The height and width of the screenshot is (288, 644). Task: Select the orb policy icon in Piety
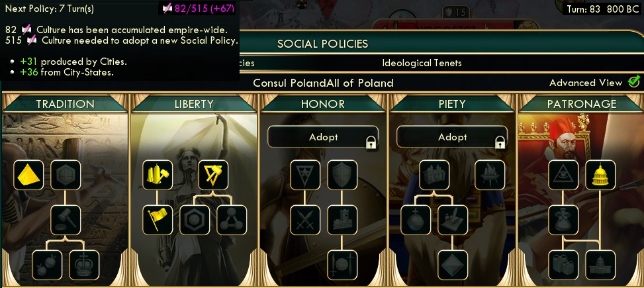(x=416, y=220)
